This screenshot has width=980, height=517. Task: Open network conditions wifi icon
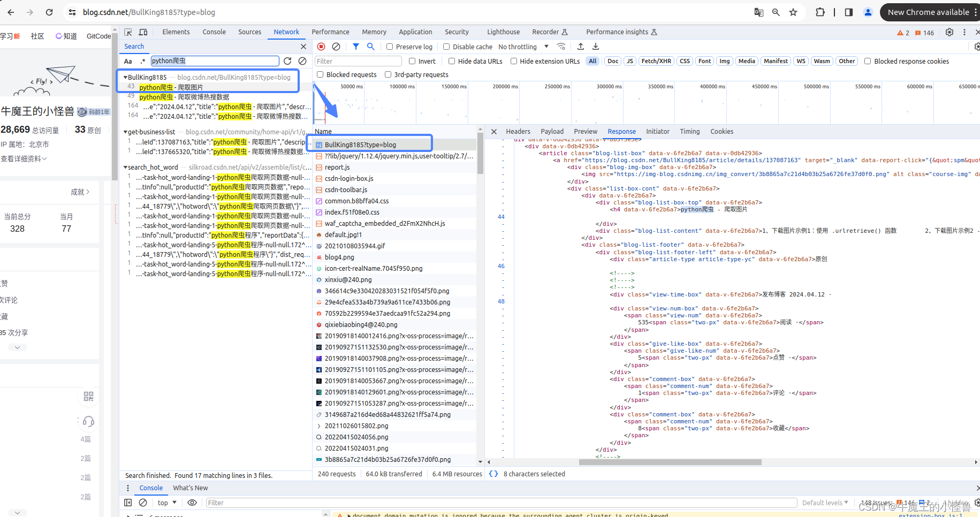[x=561, y=47]
